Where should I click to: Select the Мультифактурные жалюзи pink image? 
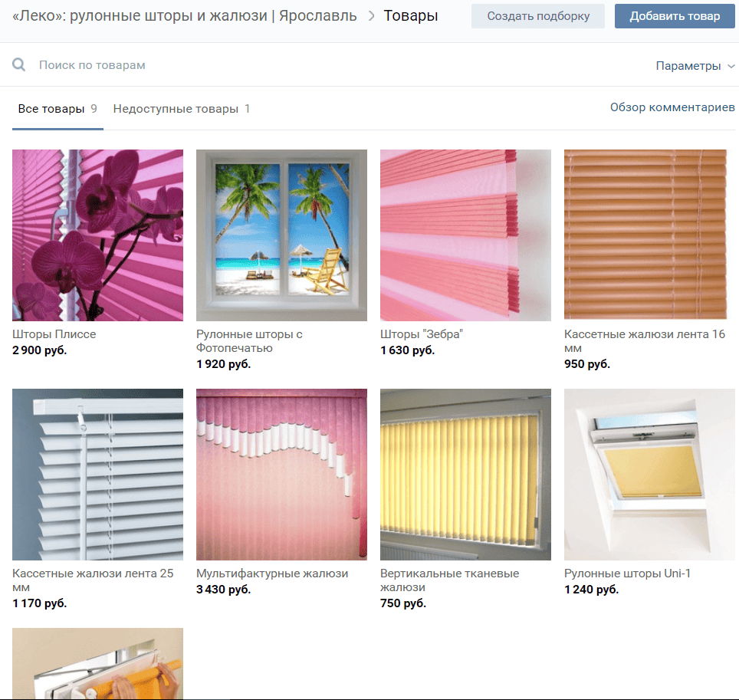coord(281,474)
